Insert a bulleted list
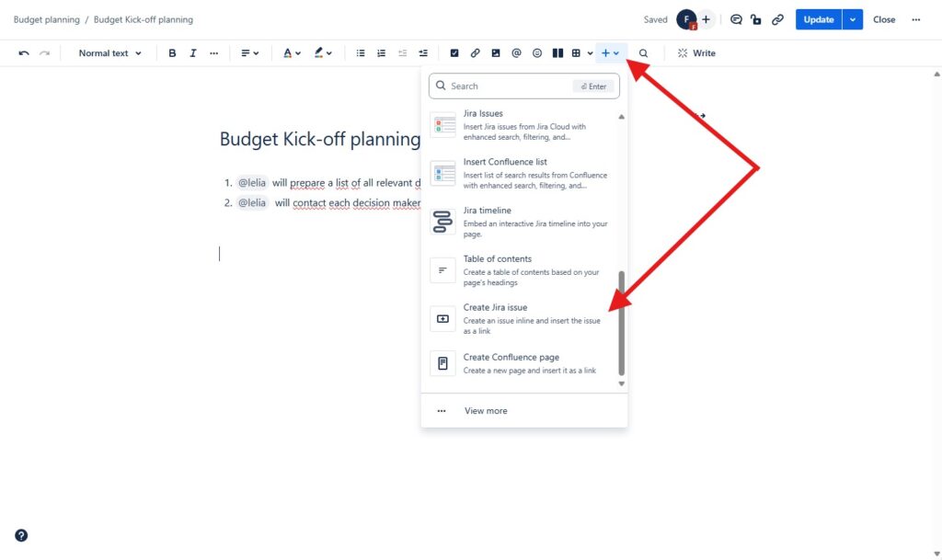 [x=360, y=52]
